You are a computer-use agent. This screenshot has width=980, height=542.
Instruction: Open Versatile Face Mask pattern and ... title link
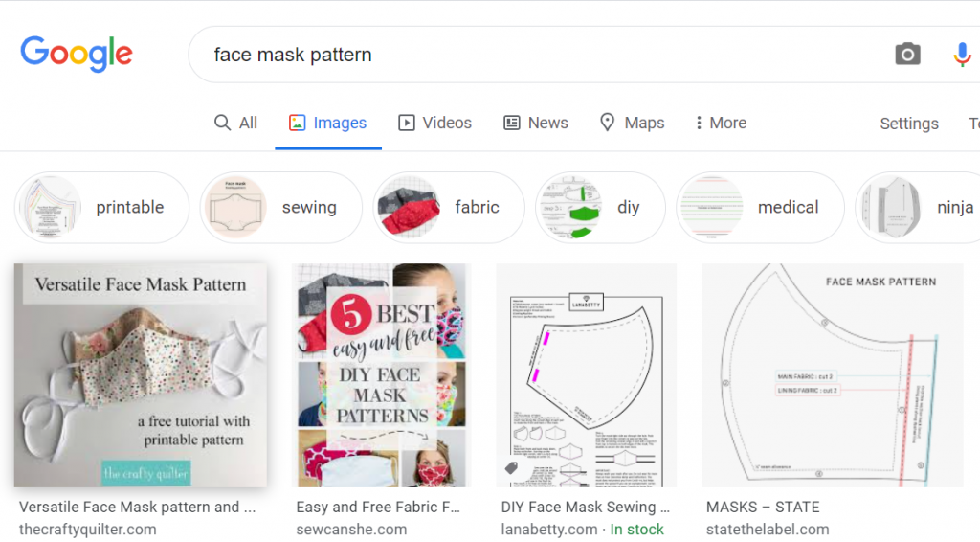138,507
